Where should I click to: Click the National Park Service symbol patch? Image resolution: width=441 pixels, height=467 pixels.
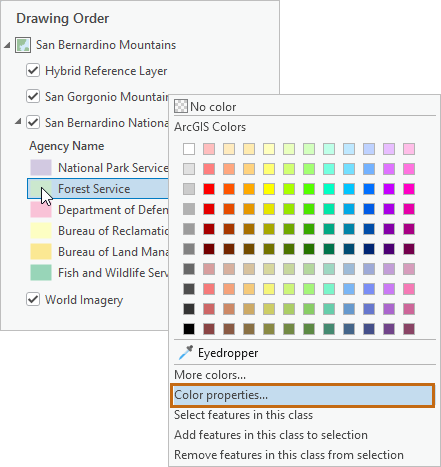click(41, 167)
